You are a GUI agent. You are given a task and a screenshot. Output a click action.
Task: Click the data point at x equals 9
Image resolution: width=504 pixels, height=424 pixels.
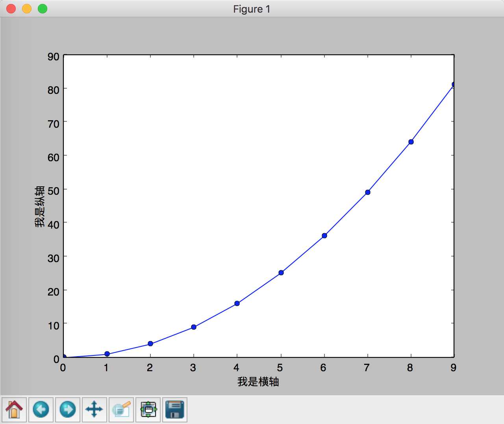pos(454,84)
